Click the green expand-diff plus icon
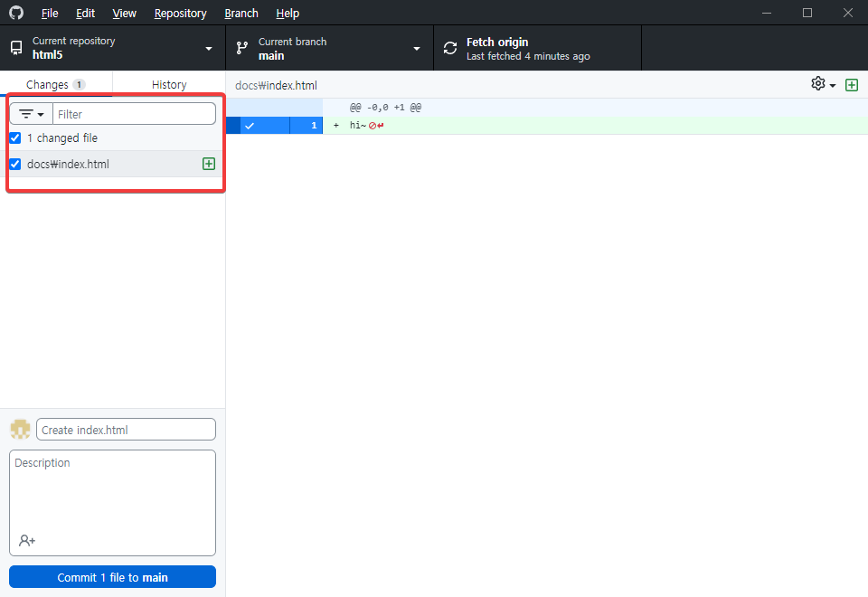Screen dimensions: 868x597 click(x=851, y=83)
